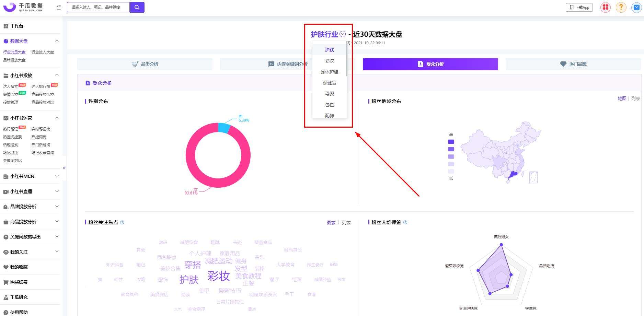Open the mail messages icon

pos(636,7)
